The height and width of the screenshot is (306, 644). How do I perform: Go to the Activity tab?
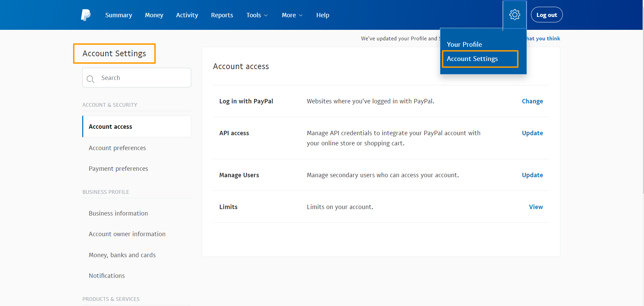click(x=187, y=15)
